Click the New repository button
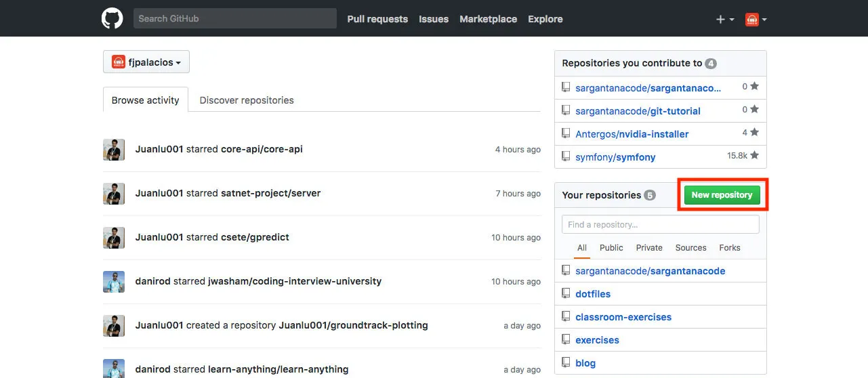 (x=722, y=194)
